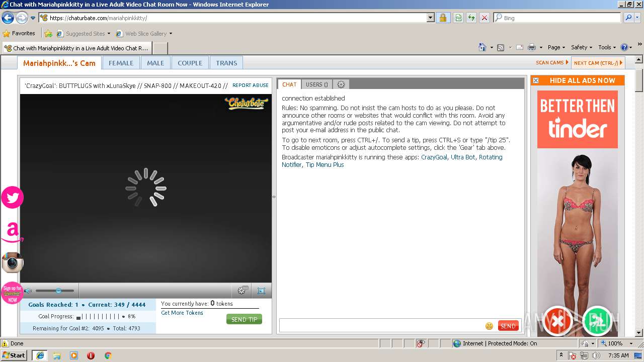
Task: Click the RSS feeds icon
Action: coord(501,47)
